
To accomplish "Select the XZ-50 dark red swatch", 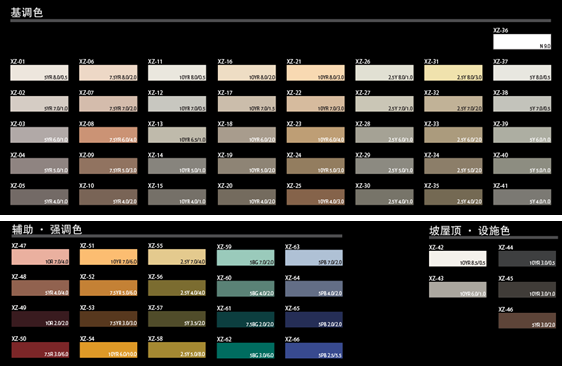I will (40, 350).
